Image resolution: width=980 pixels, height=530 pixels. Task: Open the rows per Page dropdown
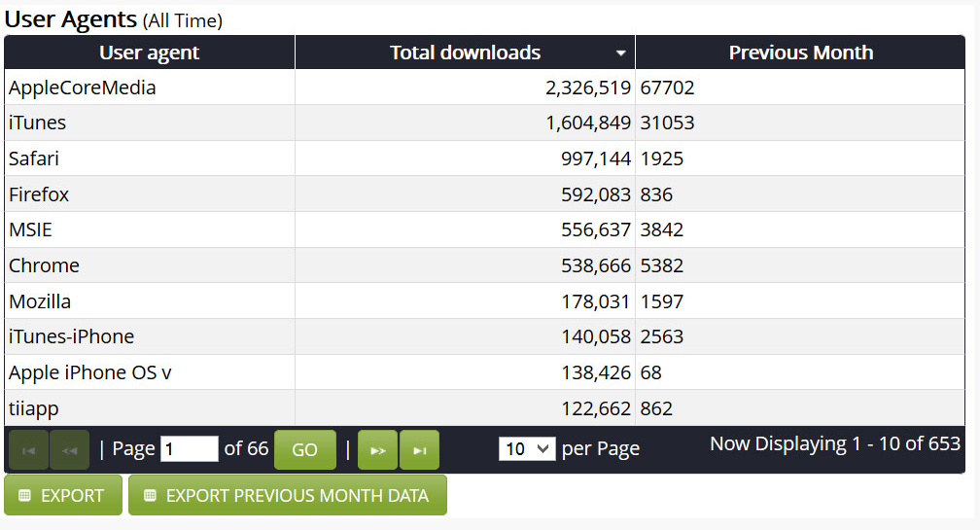(527, 448)
